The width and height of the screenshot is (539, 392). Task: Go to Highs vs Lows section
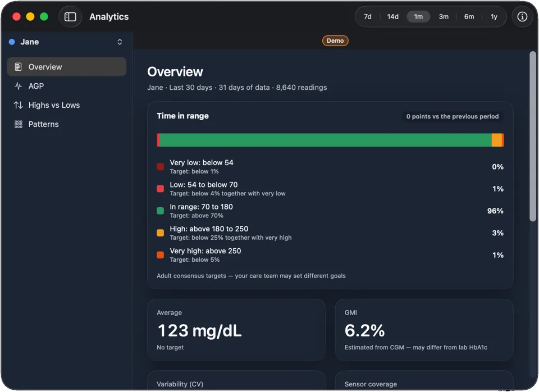pyautogui.click(x=67, y=105)
